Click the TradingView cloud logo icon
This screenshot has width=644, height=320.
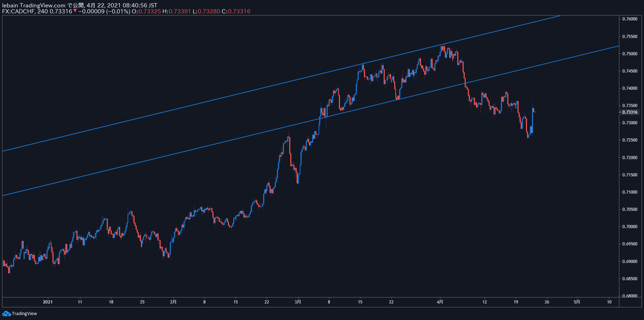6,313
